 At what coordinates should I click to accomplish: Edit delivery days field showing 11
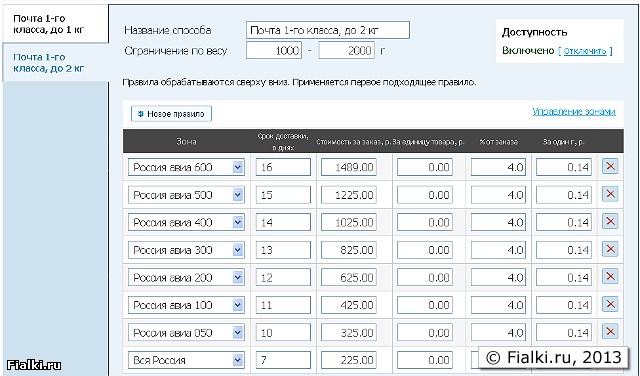pyautogui.click(x=283, y=305)
